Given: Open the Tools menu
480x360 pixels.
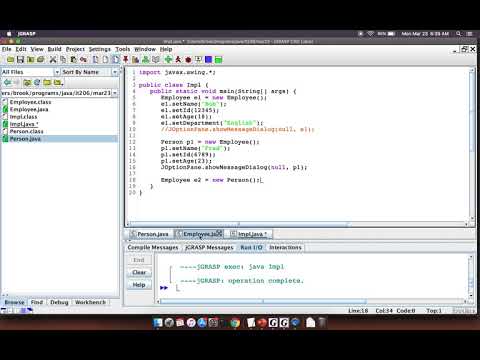Looking at the screenshot, I should 123,49.
